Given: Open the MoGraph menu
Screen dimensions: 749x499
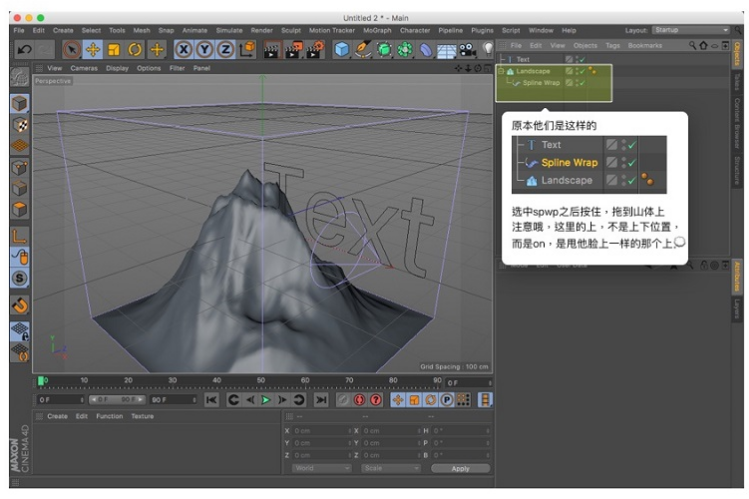Looking at the screenshot, I should 377,31.
